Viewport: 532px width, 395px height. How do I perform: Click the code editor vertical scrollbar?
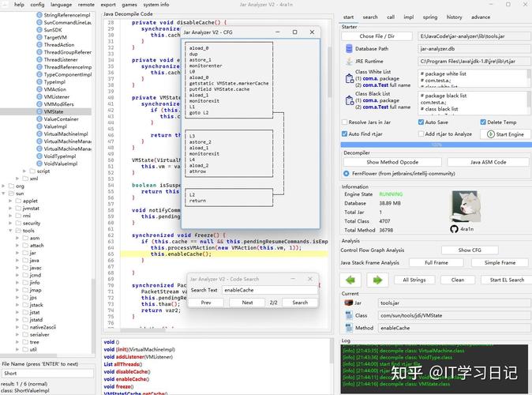pyautogui.click(x=329, y=72)
